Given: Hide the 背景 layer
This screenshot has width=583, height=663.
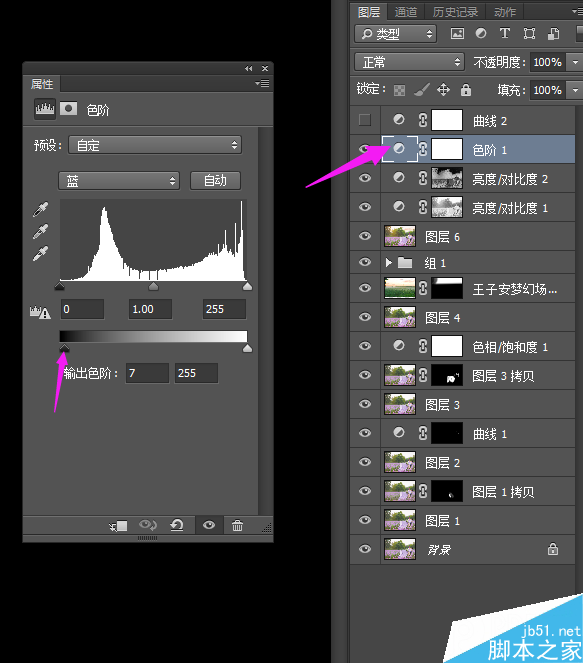Looking at the screenshot, I should coord(364,549).
